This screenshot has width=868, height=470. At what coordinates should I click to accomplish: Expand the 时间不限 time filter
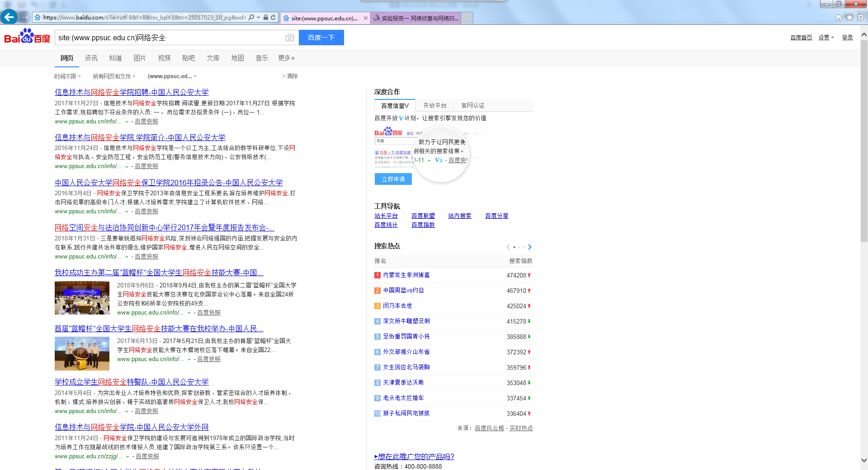[67, 76]
